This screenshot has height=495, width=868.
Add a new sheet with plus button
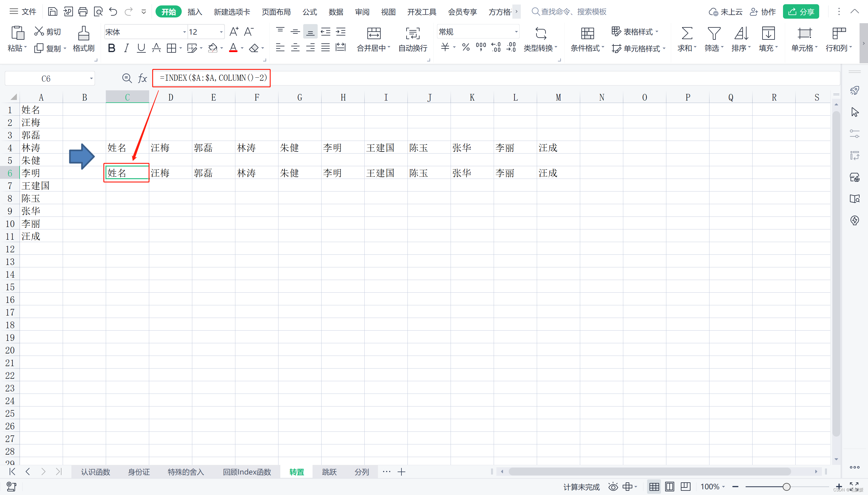click(401, 472)
